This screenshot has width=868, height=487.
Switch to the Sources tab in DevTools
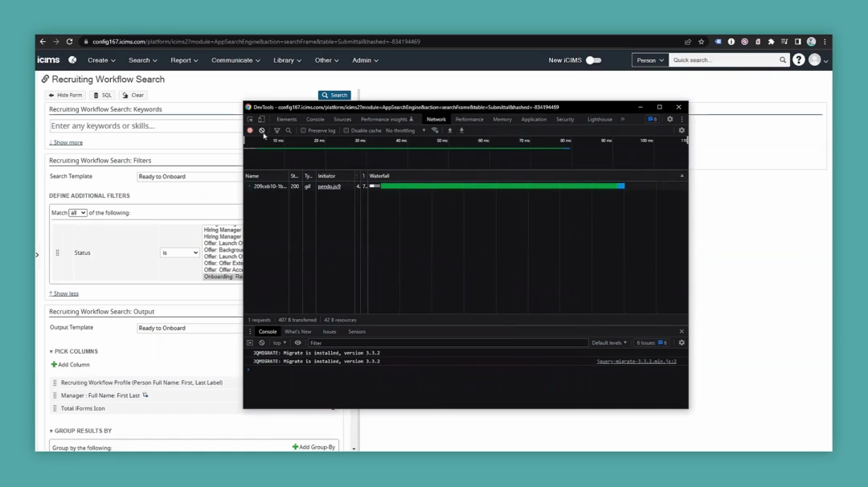coord(342,119)
